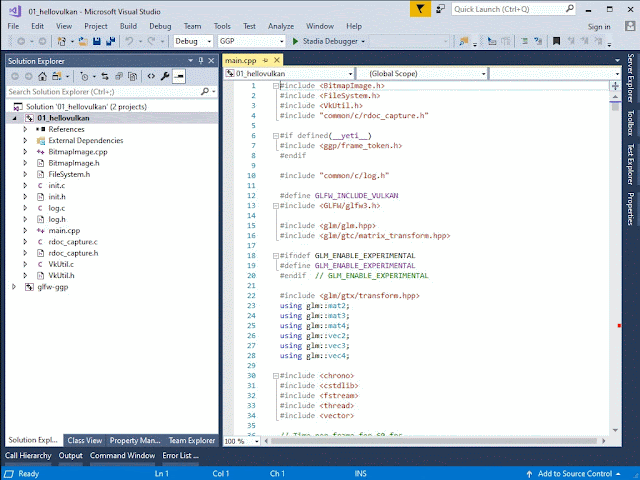Click the yellow notifications filter flag icon

(420, 9)
